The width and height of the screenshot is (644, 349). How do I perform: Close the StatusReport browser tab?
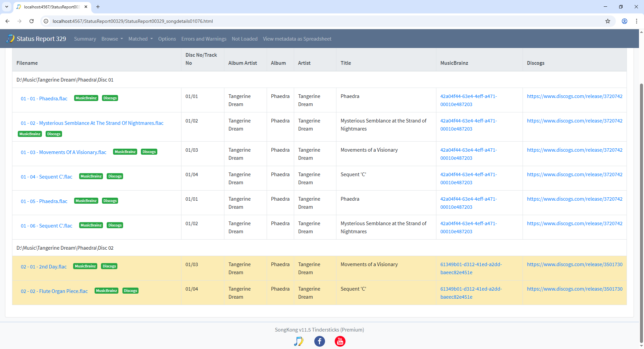tap(86, 7)
